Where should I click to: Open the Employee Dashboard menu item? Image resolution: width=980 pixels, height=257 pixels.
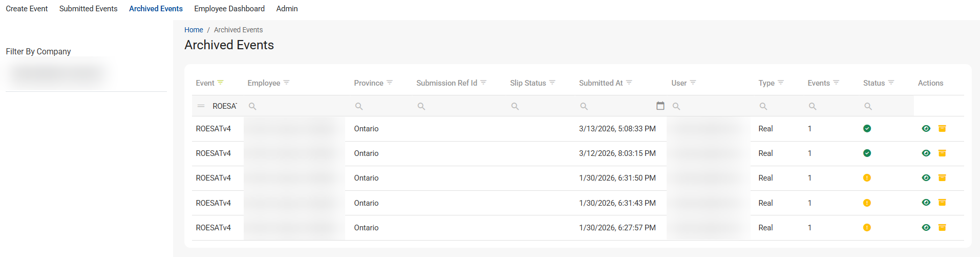click(229, 9)
